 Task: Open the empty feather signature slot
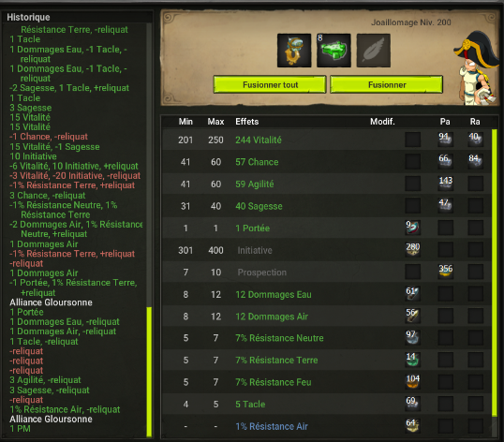coord(374,51)
